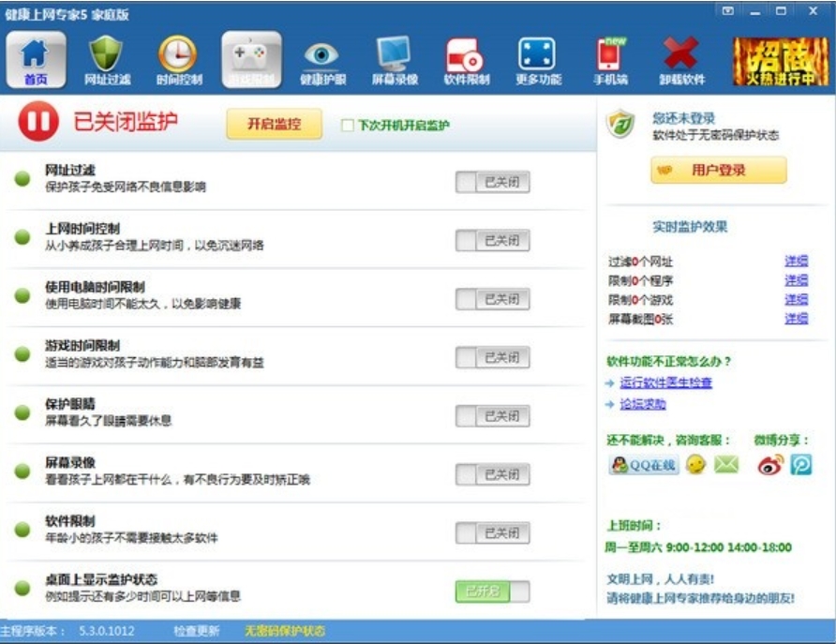
Task: Click the 使用电脑时间限制 title text
Action: click(x=95, y=288)
